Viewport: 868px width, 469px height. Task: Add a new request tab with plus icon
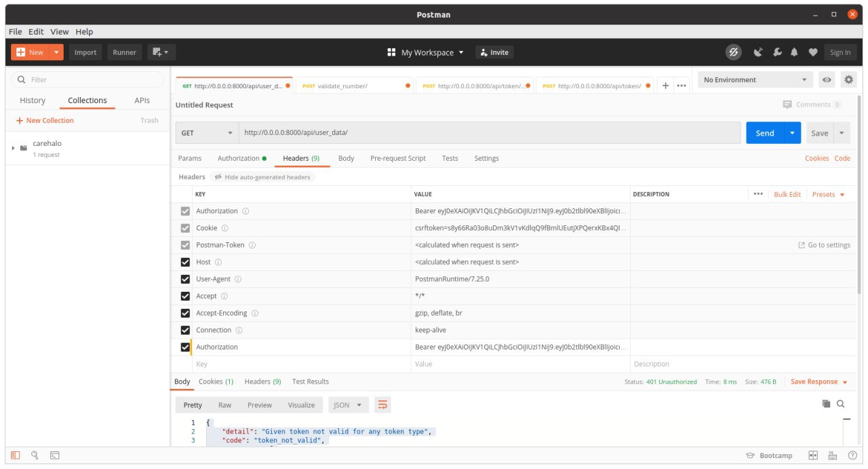[x=666, y=86]
